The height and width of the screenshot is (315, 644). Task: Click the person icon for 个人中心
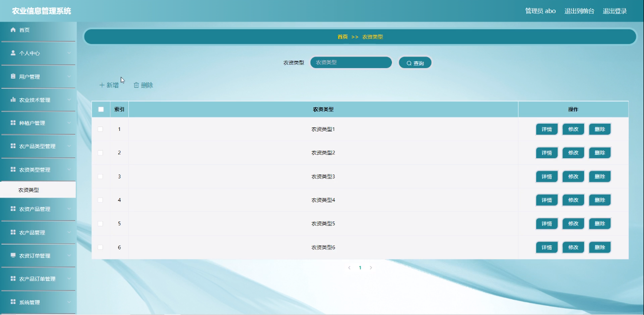coord(13,53)
